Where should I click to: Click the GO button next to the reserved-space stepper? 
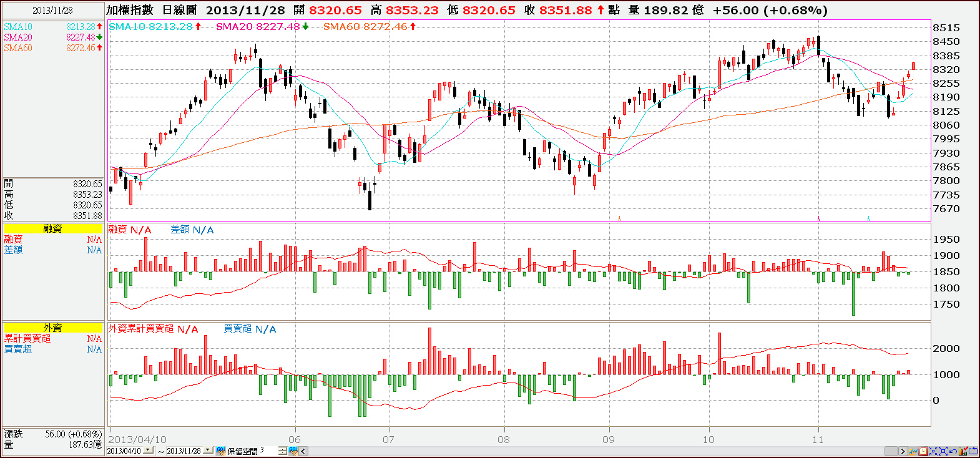[293, 451]
